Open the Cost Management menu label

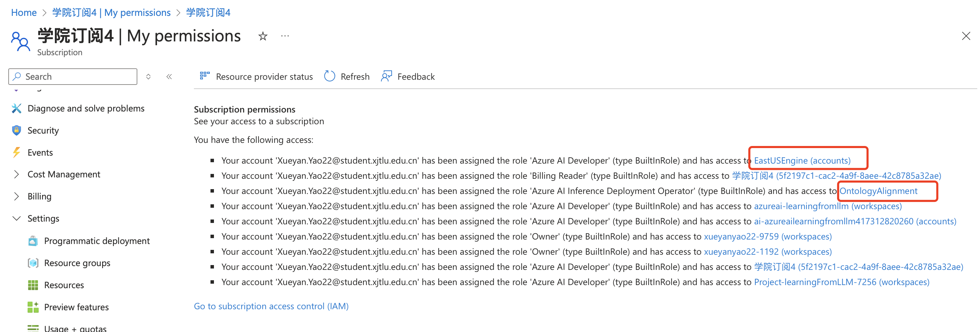click(64, 174)
